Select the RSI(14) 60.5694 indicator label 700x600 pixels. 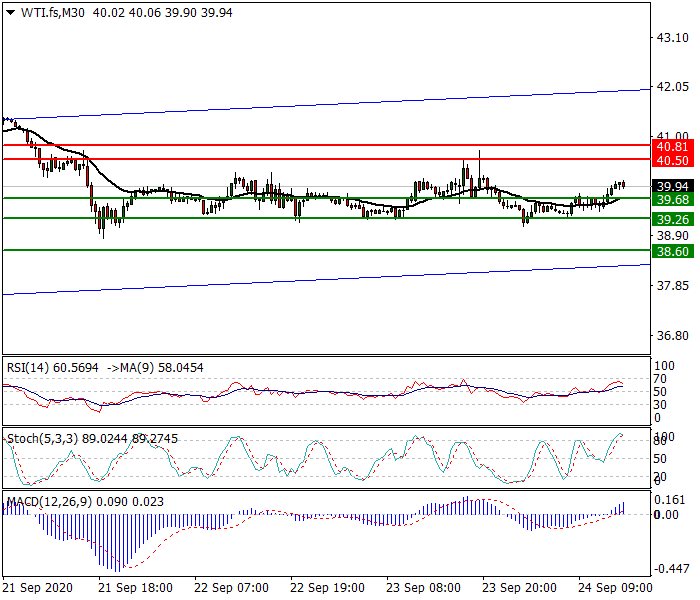53,368
